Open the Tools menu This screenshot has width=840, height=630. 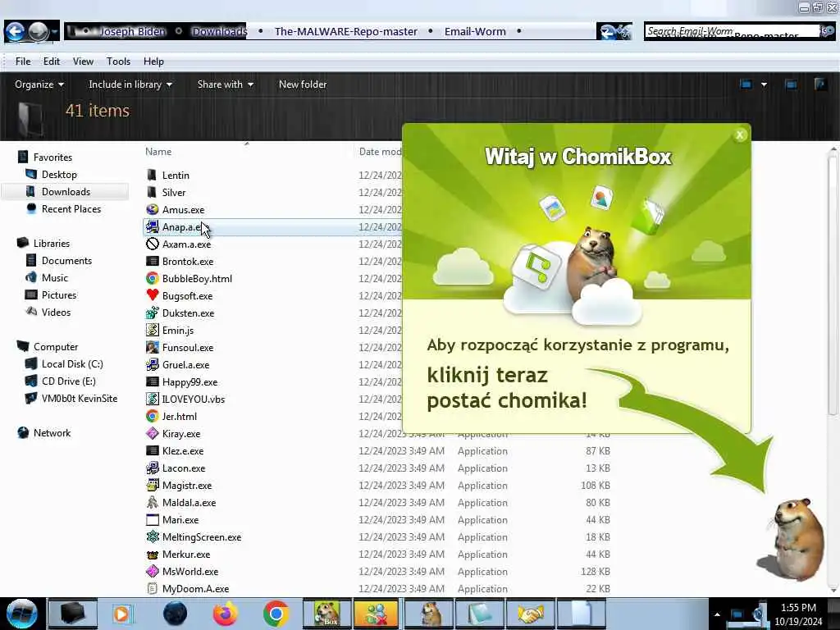(x=118, y=61)
